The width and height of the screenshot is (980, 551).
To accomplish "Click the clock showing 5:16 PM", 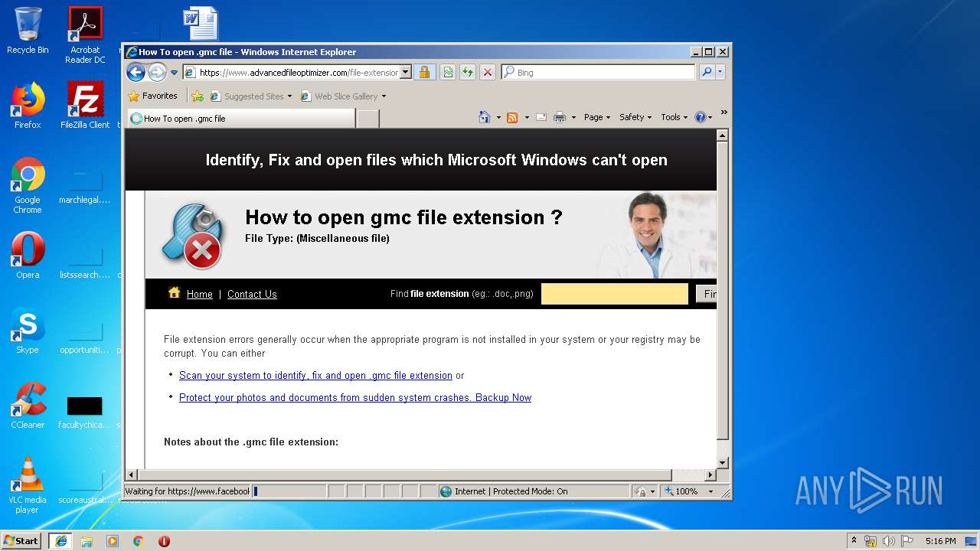I will click(940, 541).
